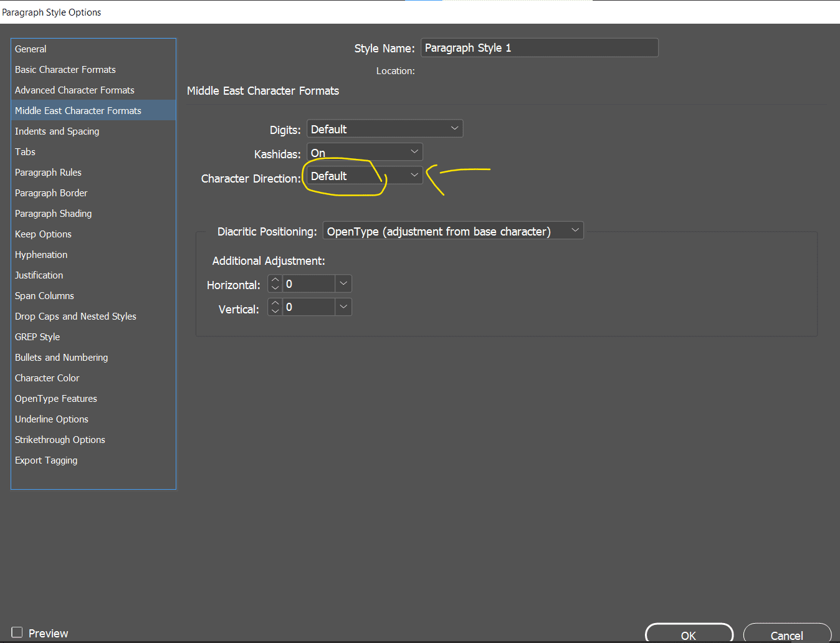Select Export Tagging category
The height and width of the screenshot is (643, 840).
coord(93,460)
